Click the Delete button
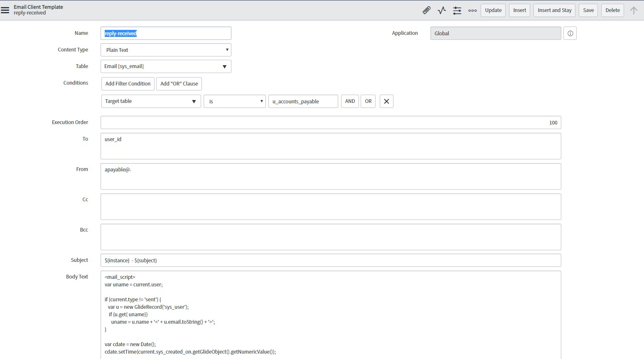Screen dimensions: 644x359 click(612, 10)
